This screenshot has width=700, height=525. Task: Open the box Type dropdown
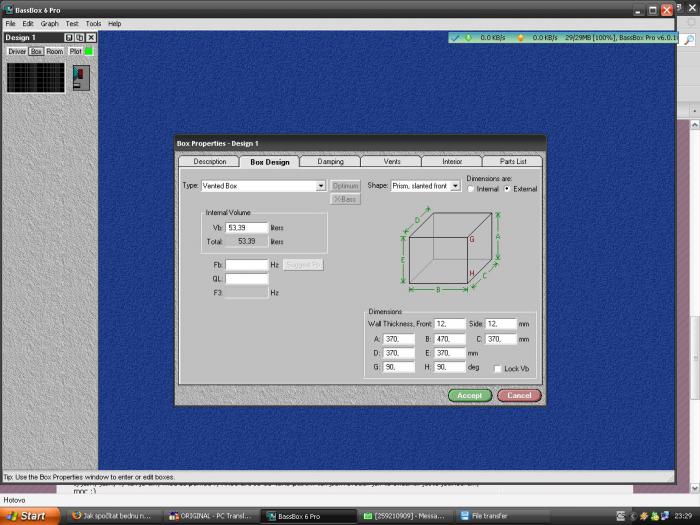321,186
